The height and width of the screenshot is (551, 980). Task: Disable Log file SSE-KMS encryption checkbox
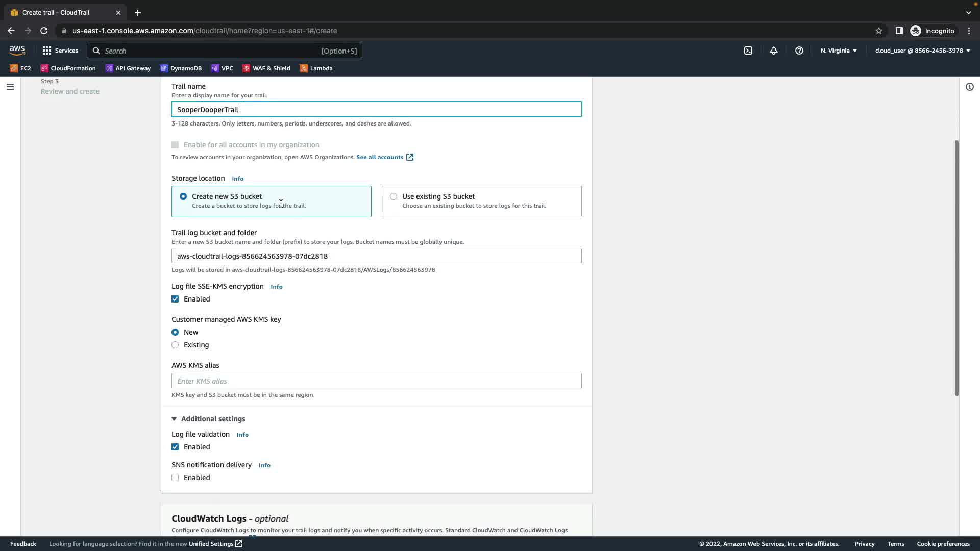point(175,299)
